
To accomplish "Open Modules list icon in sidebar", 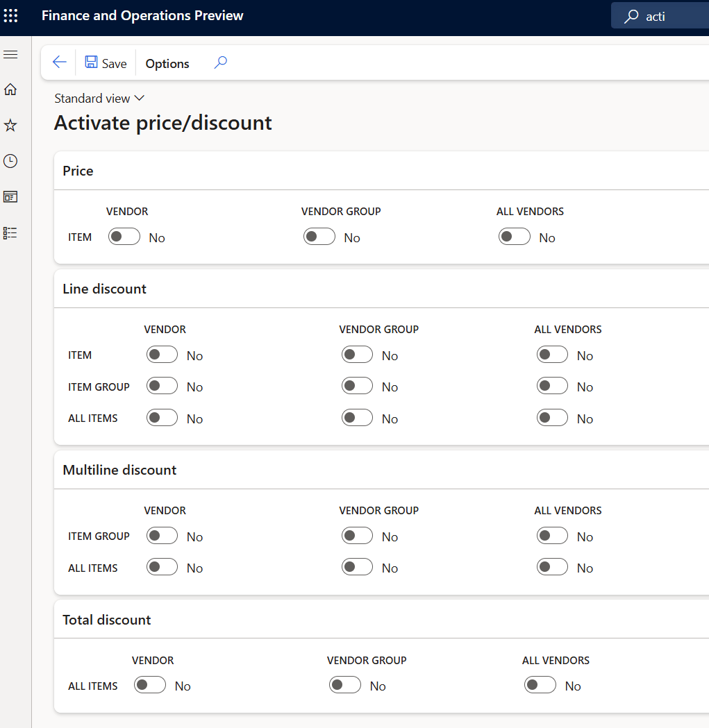I will pos(10,233).
